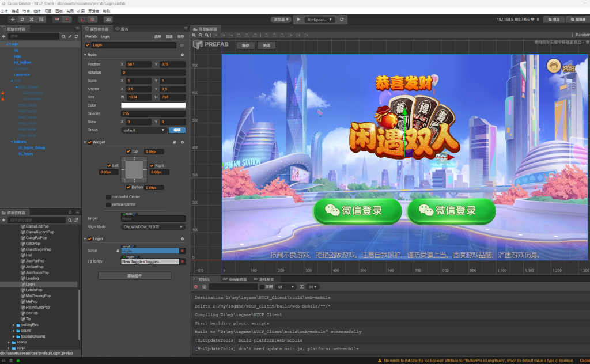Open the properties inspector panel menu

click(186, 29)
